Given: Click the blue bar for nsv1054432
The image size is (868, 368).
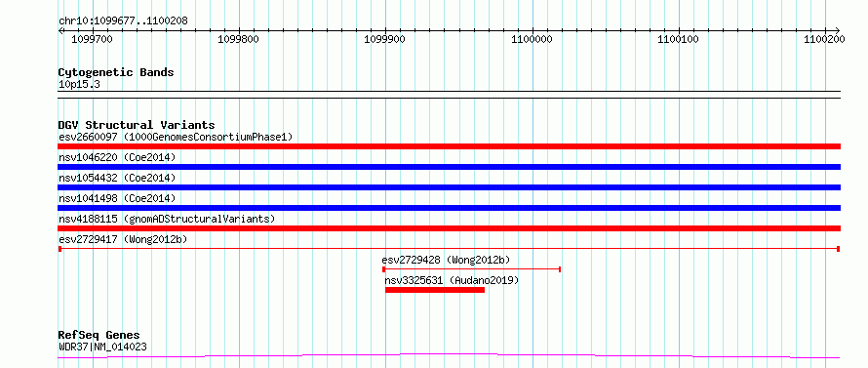Looking at the screenshot, I should 449,187.
